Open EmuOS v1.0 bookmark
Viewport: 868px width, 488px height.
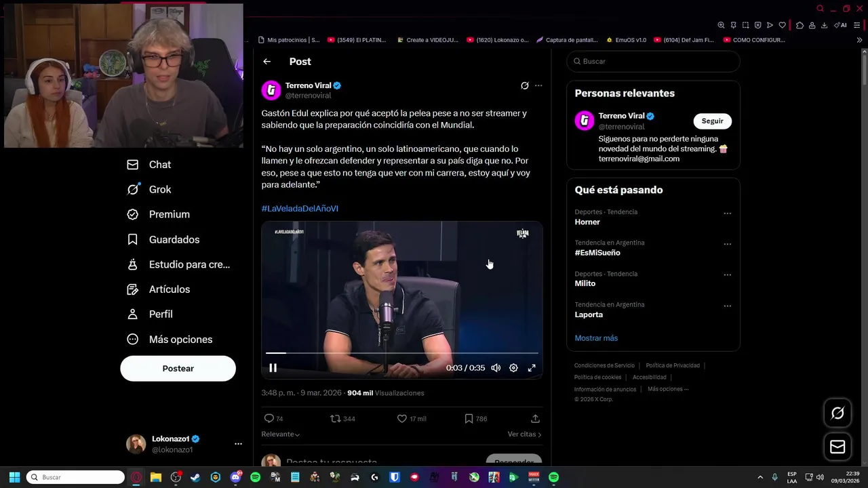pos(627,40)
